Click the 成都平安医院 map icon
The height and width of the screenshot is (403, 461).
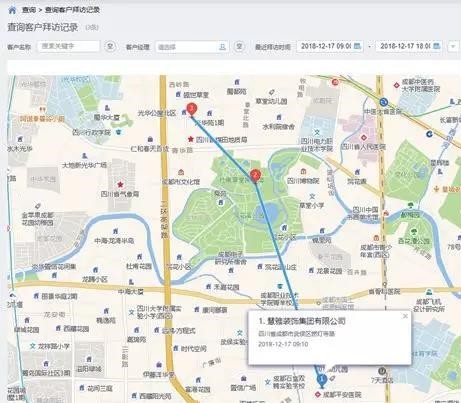318,395
